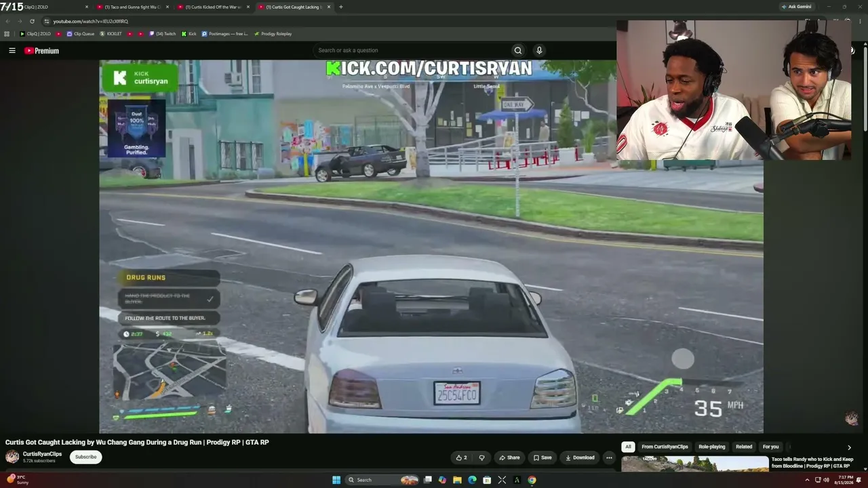Open the (34) Twitch bookmark
Image resolution: width=868 pixels, height=488 pixels.
(161, 34)
